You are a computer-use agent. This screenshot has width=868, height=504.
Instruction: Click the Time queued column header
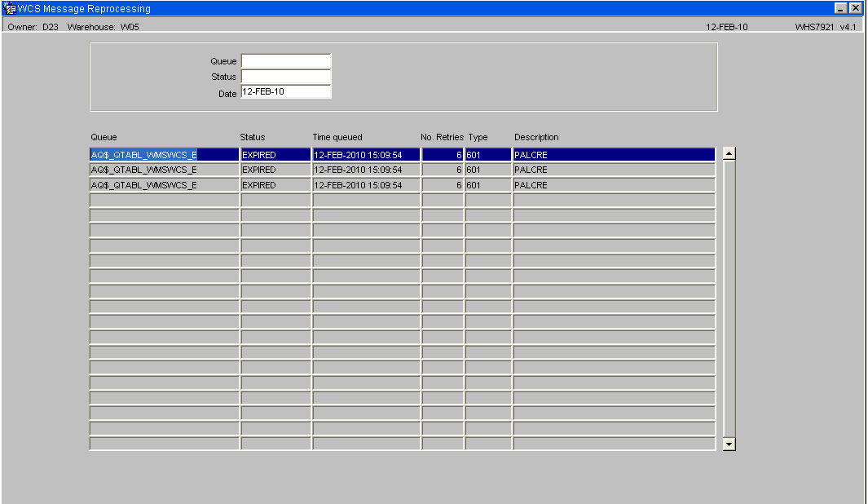pos(337,137)
